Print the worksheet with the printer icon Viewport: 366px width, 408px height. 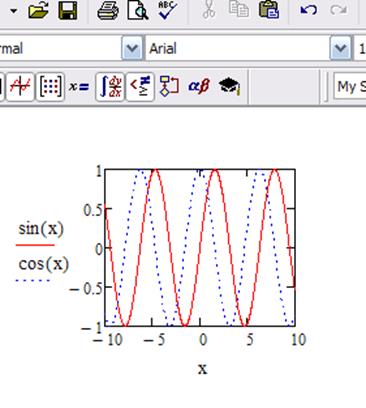pos(108,10)
